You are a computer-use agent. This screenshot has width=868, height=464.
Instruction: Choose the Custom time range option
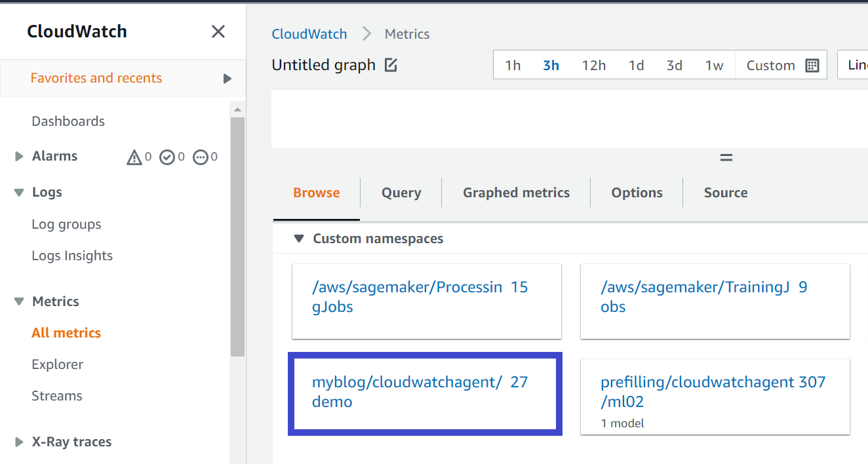click(x=771, y=66)
